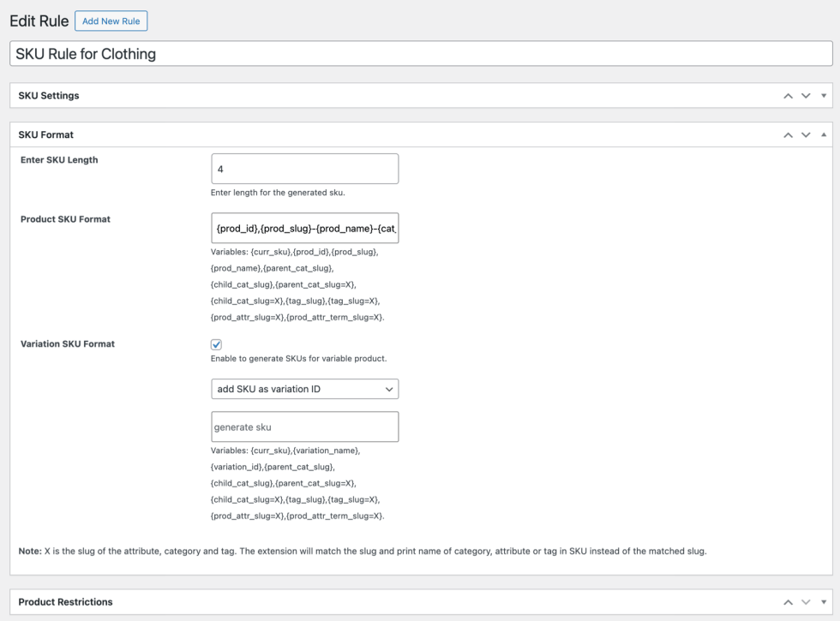
Task: Click the 'generate sku' variation format field
Action: (x=304, y=427)
